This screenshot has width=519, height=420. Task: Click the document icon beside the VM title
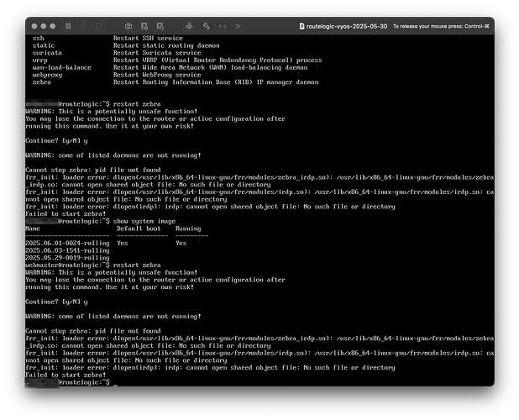[301, 26]
